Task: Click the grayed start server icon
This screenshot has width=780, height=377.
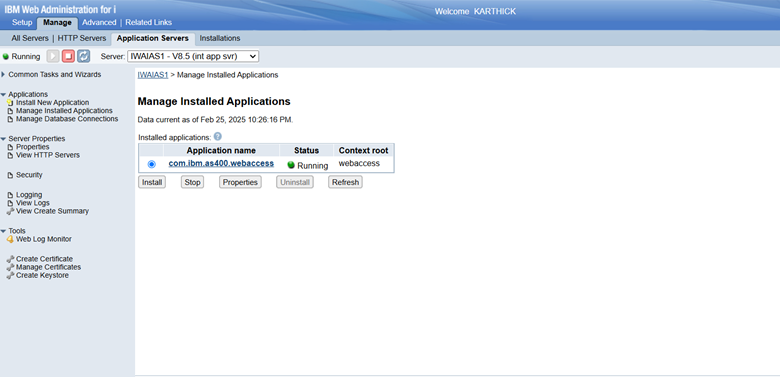Action: tap(53, 56)
